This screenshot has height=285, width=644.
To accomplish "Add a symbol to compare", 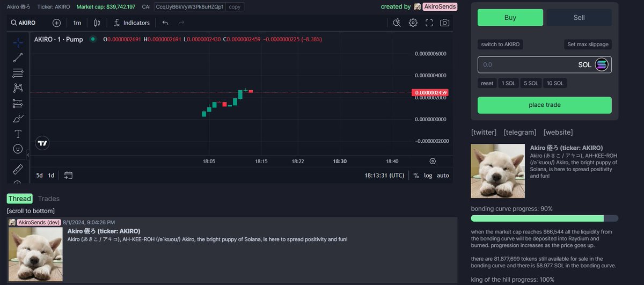I will pos(56,23).
